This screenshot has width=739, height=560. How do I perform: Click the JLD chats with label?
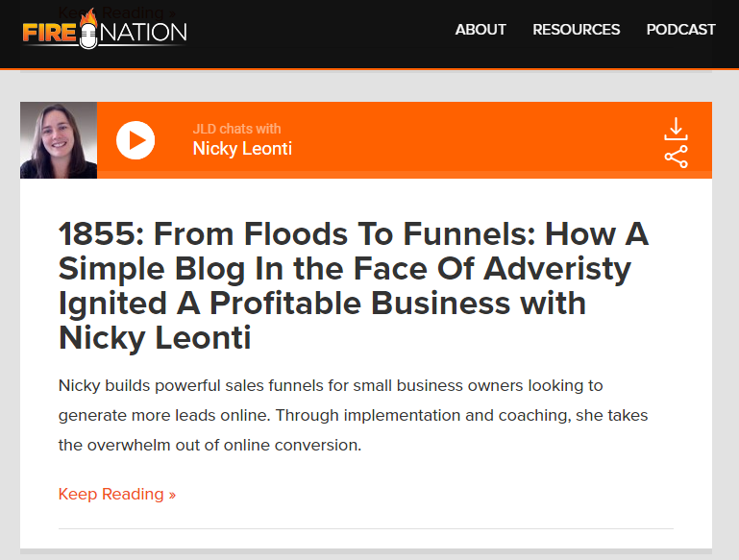[x=236, y=129]
